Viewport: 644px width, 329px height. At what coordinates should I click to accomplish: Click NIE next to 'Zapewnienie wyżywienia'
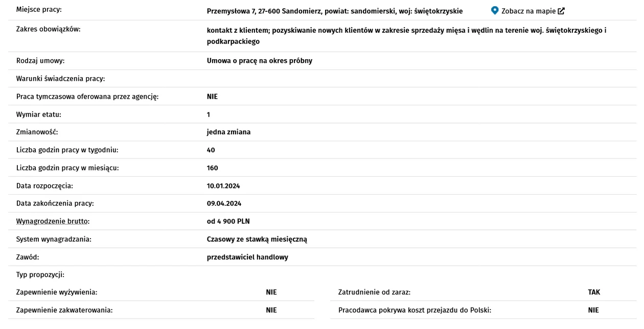pos(271,292)
